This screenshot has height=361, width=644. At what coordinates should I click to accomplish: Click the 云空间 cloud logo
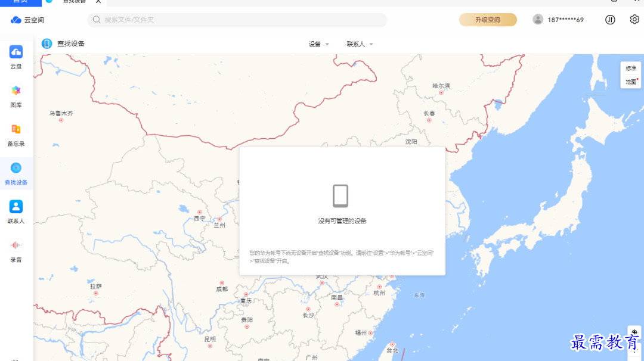(x=16, y=20)
